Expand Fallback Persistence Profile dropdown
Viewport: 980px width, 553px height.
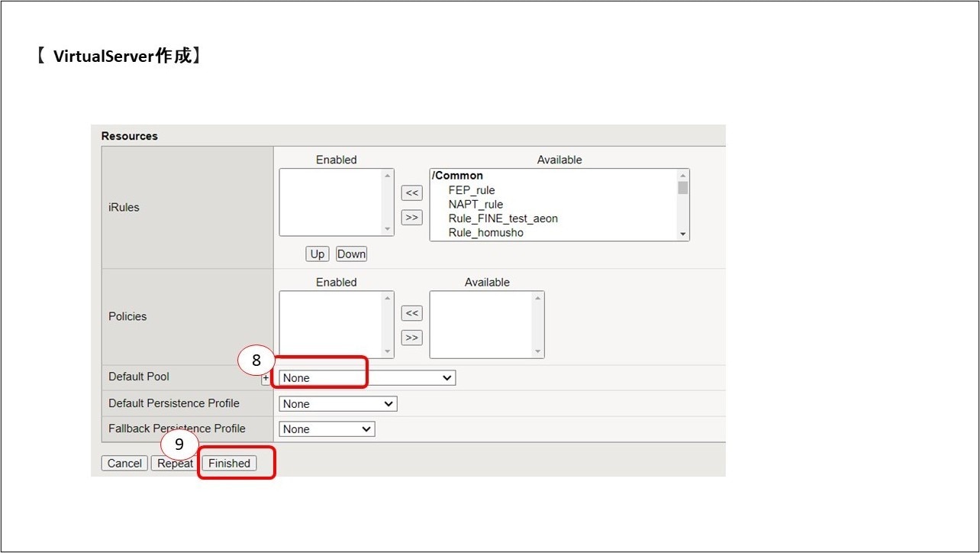(327, 429)
